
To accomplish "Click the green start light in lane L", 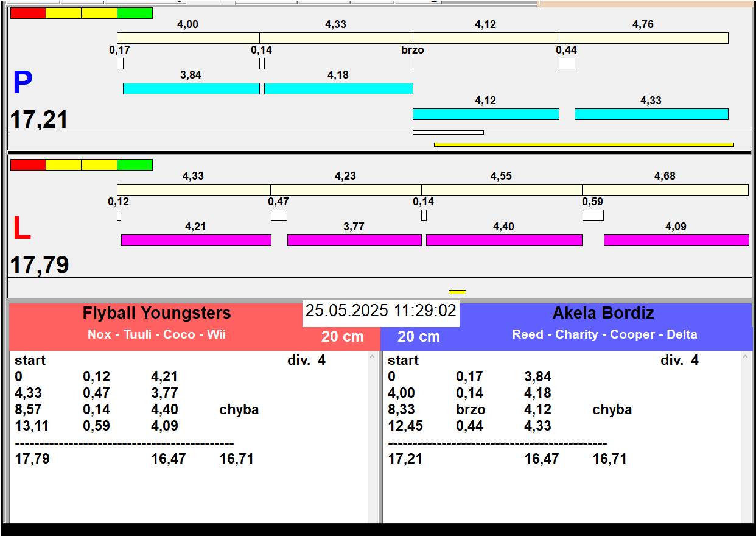I will (135, 164).
